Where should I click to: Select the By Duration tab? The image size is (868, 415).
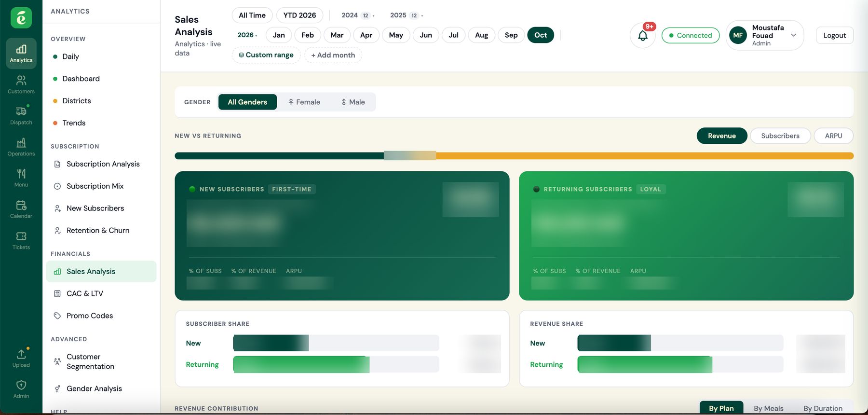[823, 408]
